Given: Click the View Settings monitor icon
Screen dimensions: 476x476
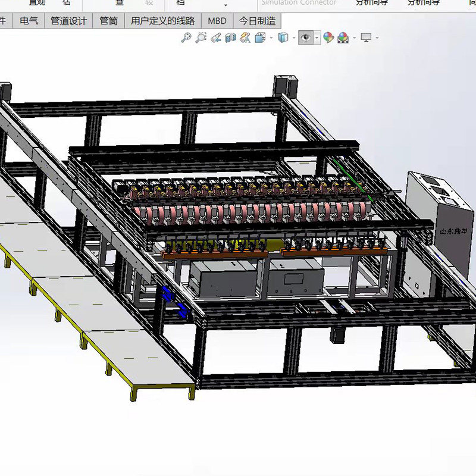Looking at the screenshot, I should tap(366, 38).
